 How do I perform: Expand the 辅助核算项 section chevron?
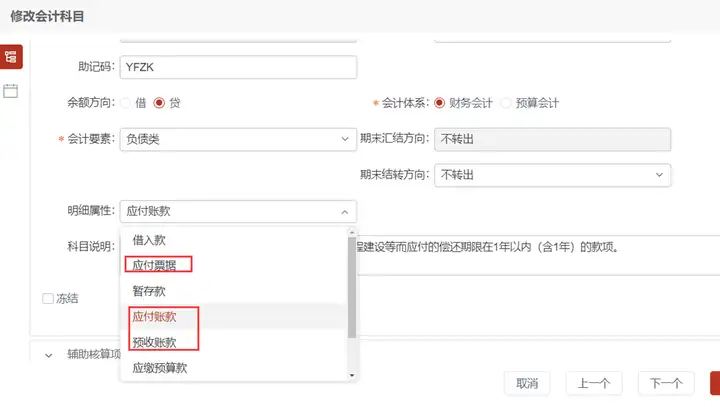pos(49,355)
